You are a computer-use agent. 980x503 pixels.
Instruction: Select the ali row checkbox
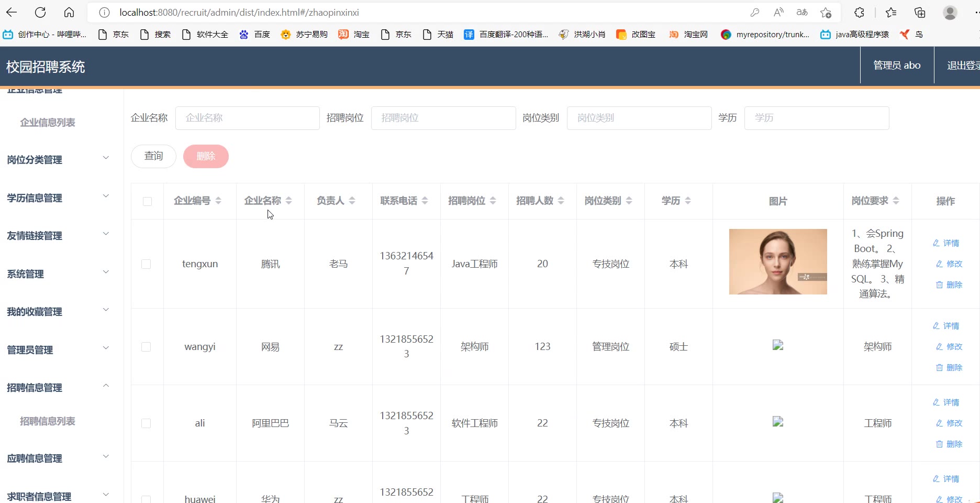pos(146,423)
